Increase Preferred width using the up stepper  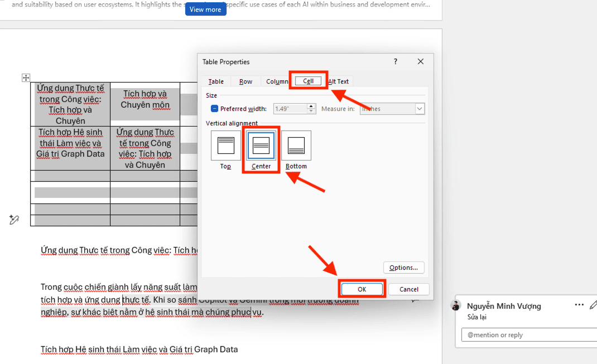coord(310,106)
